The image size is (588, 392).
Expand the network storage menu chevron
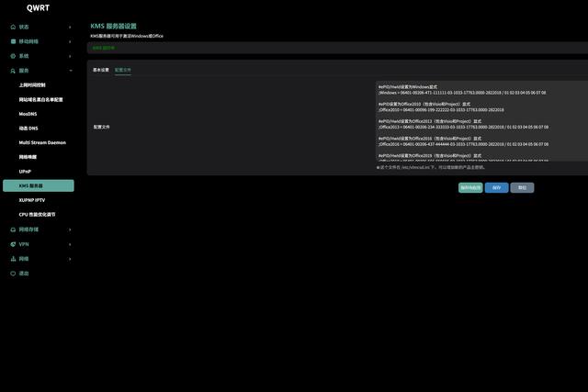point(70,230)
